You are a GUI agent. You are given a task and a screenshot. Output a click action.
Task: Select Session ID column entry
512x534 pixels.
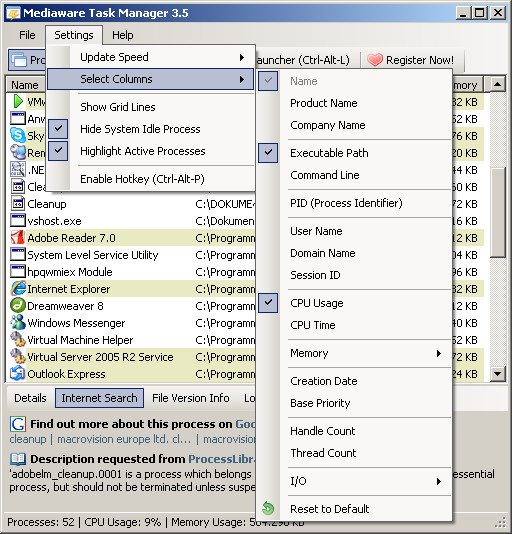[354, 275]
